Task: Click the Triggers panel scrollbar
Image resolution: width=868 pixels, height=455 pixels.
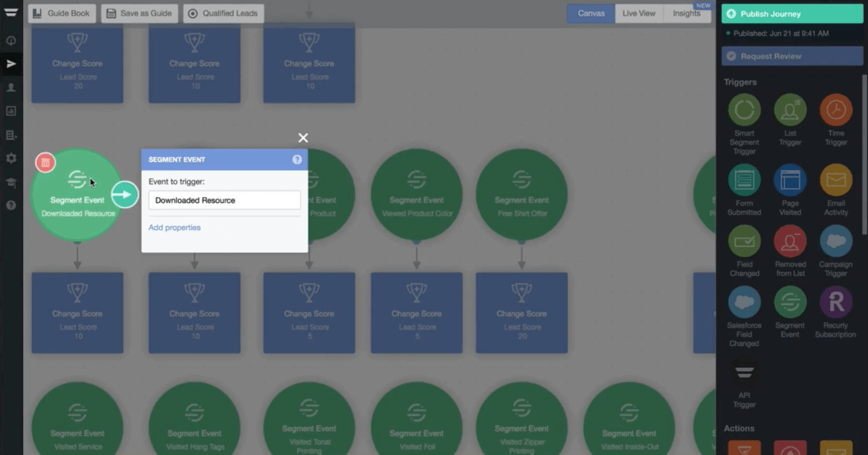Action: pos(865,155)
